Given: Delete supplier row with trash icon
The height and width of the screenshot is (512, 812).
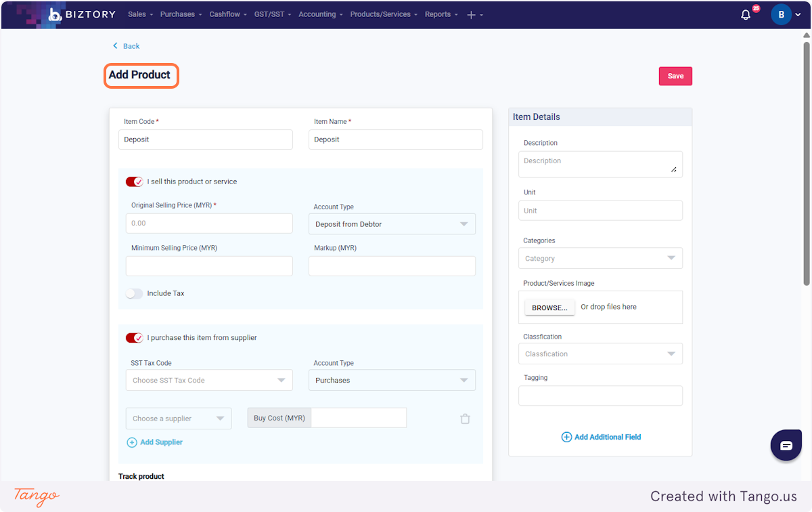Looking at the screenshot, I should (465, 419).
